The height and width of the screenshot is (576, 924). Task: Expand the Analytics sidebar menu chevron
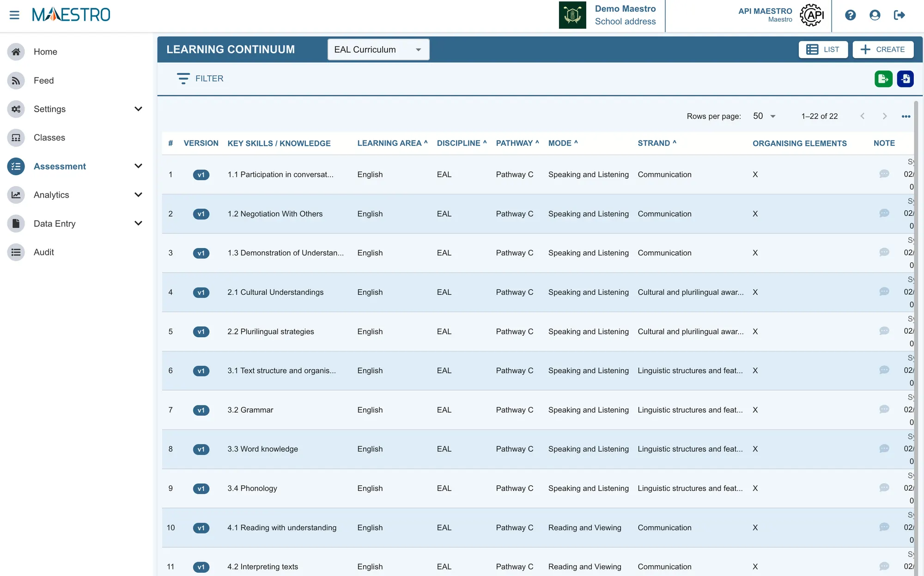point(138,195)
